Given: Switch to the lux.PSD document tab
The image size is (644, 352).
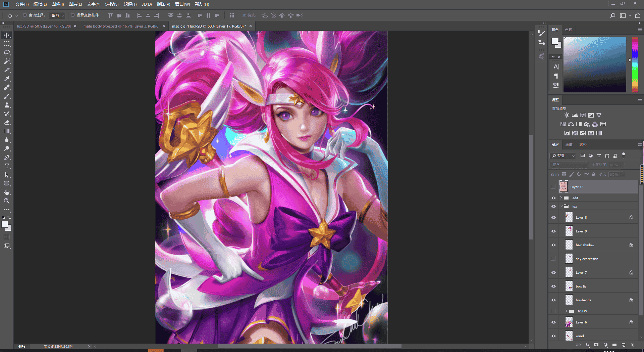Looking at the screenshot, I should click(x=44, y=26).
